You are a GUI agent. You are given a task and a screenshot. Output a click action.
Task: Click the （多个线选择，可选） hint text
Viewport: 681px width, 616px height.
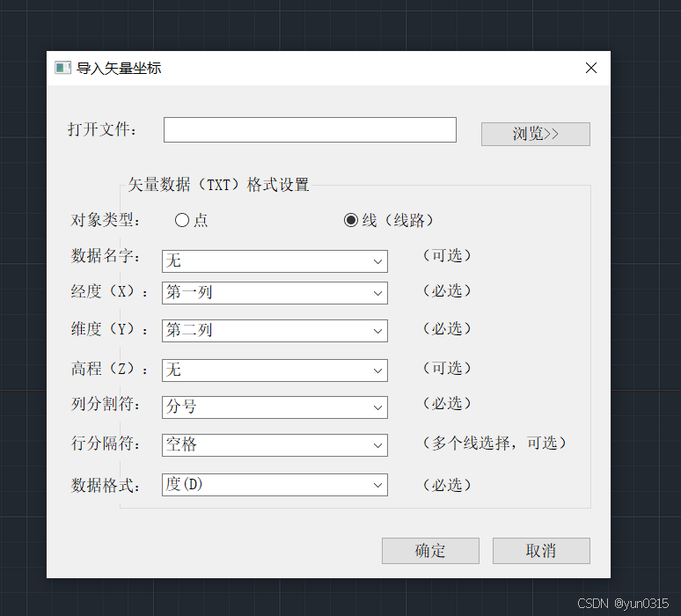494,443
